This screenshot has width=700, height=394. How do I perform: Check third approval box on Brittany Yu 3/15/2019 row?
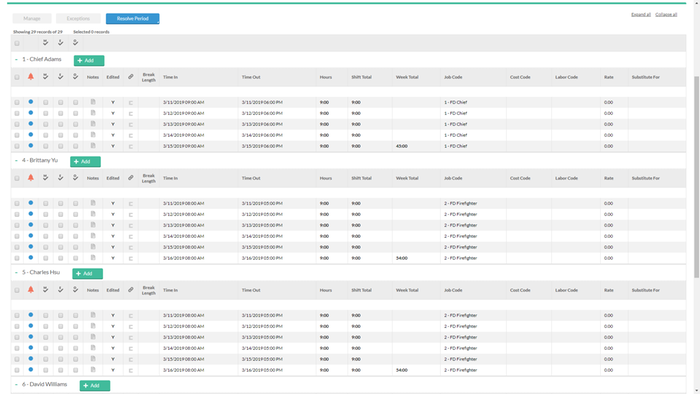pyautogui.click(x=75, y=247)
